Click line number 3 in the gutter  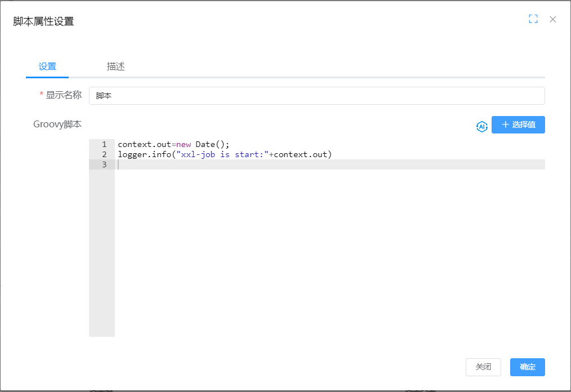click(104, 164)
